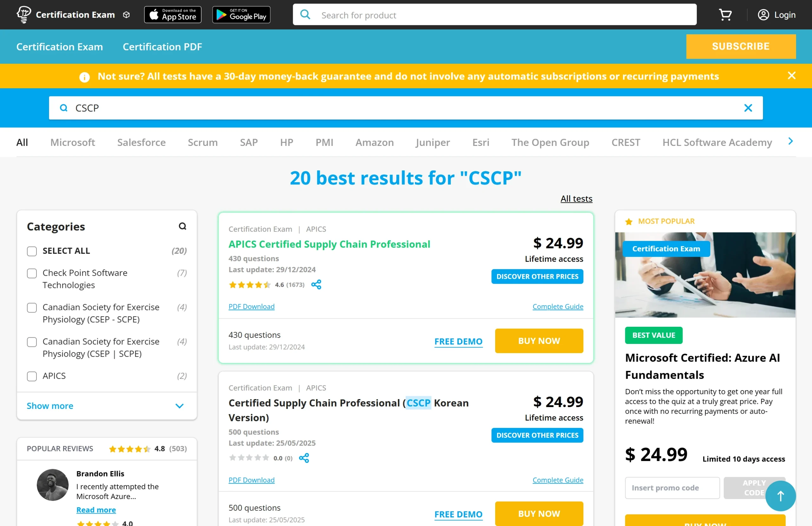Open the Certification Exam lightbulb logo
812x526 pixels.
pos(24,15)
